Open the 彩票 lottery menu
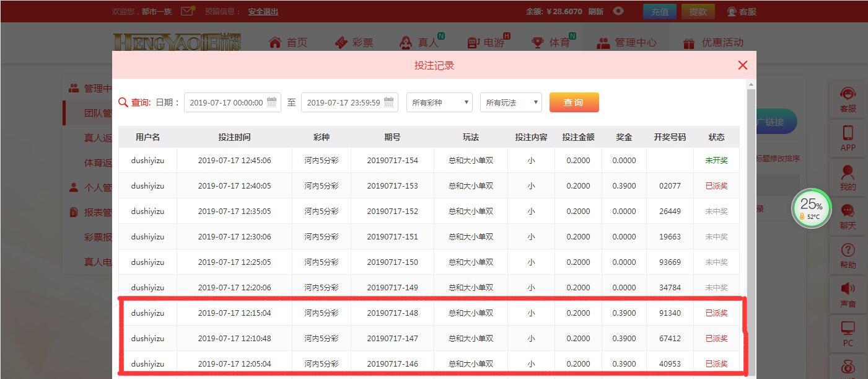Image resolution: width=868 pixels, height=379 pixels. [354, 42]
